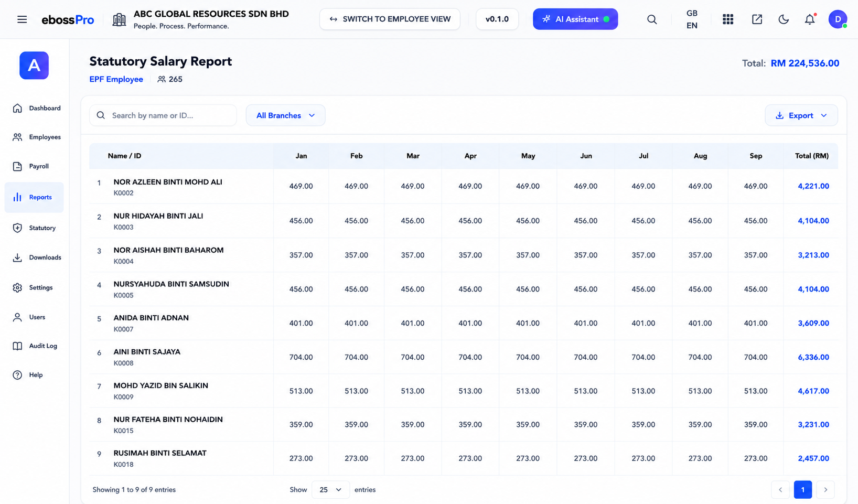Toggle dark mode moon icon
858x504 pixels.
tap(784, 19)
